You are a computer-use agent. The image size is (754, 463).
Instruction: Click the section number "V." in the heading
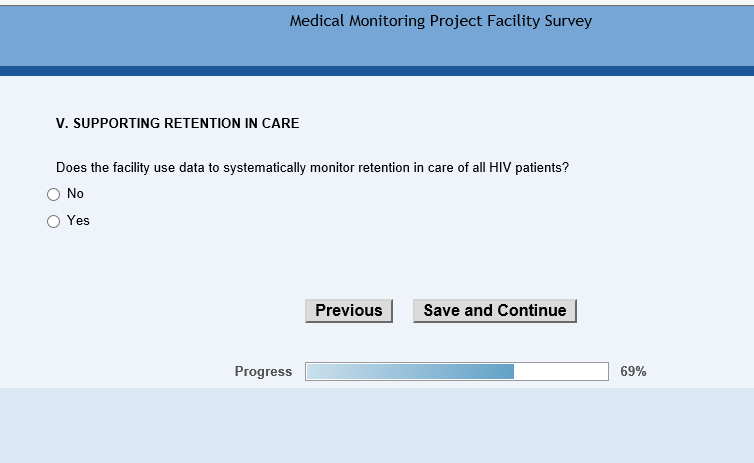click(62, 124)
